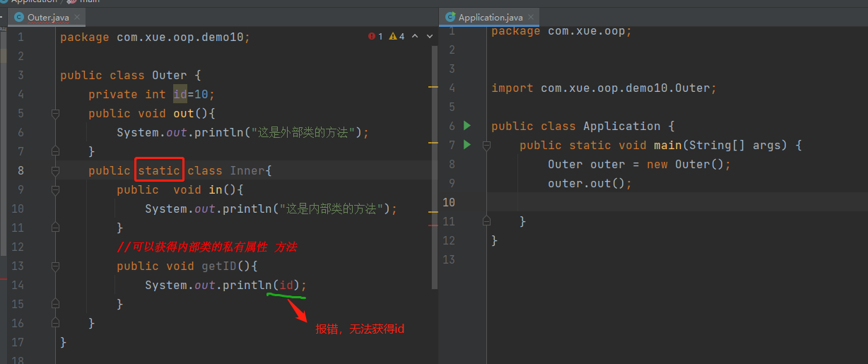Click the comment '//可以获得内部类的私有属性 方法'

[206, 247]
